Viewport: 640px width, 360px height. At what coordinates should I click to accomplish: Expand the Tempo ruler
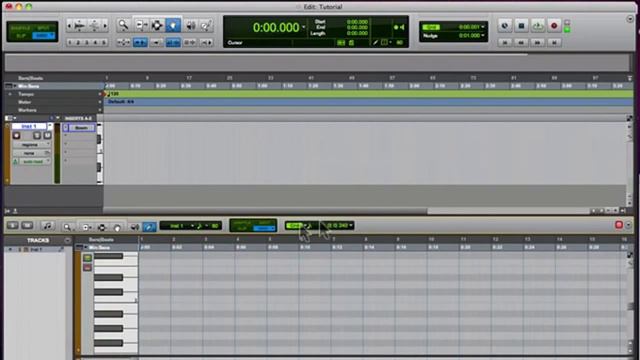pos(10,94)
